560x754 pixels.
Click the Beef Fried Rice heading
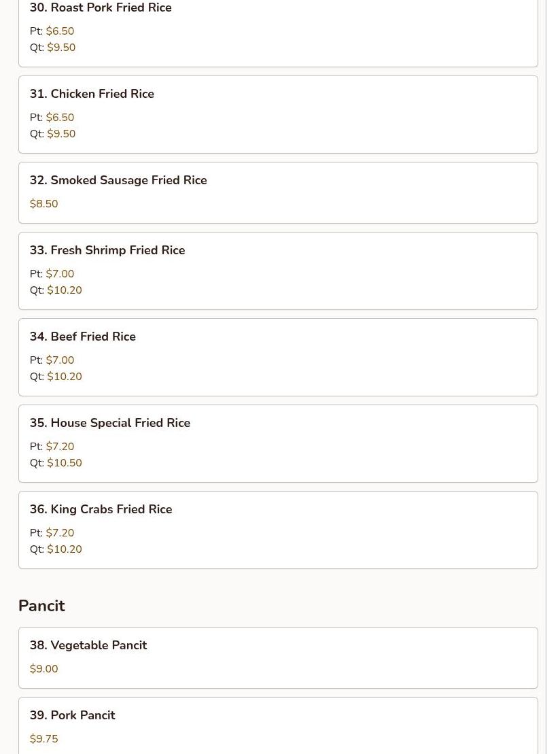(83, 337)
